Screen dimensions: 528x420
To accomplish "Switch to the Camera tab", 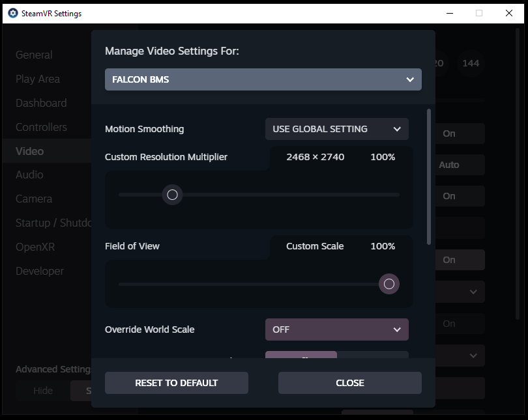I will (34, 199).
